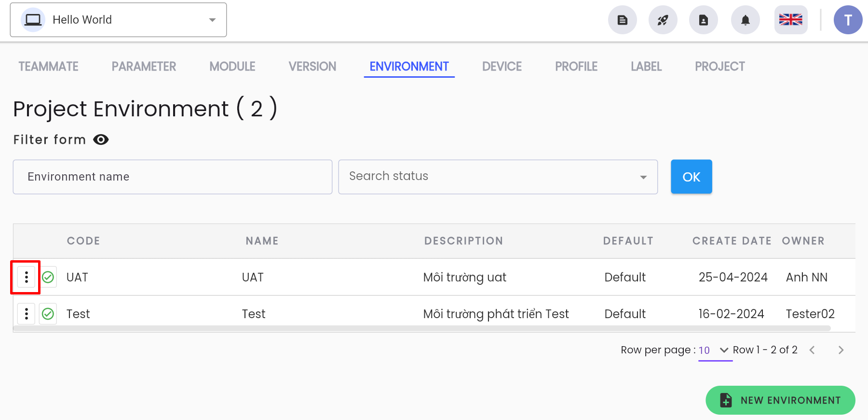Focus the Environment name input field
The height and width of the screenshot is (420, 868).
173,177
